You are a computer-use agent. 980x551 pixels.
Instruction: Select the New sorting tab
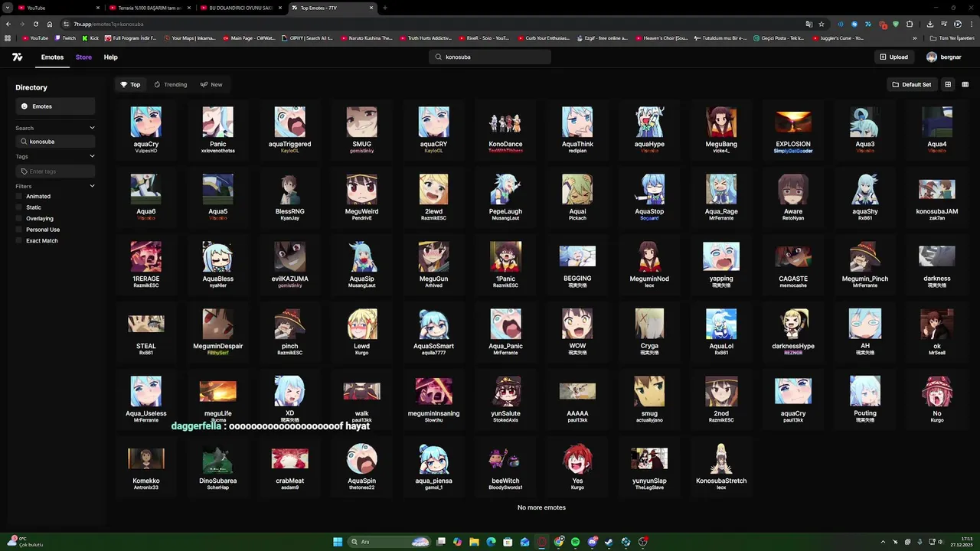tap(211, 85)
